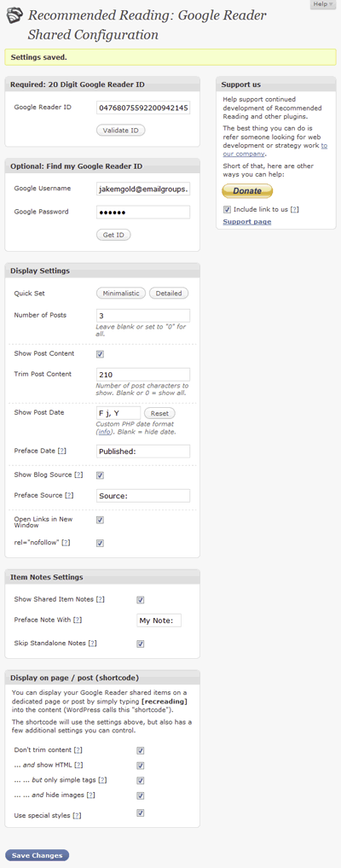Uncheck Open Links in New Window
The width and height of the screenshot is (341, 868).
[100, 521]
